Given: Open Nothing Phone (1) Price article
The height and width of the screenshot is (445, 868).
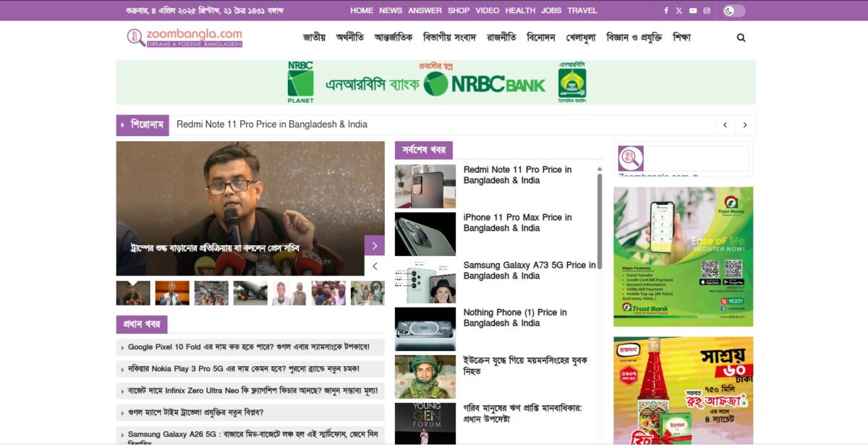Looking at the screenshot, I should click(x=515, y=318).
